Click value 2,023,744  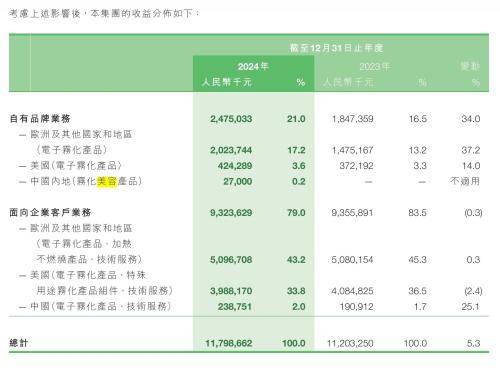[x=231, y=150]
